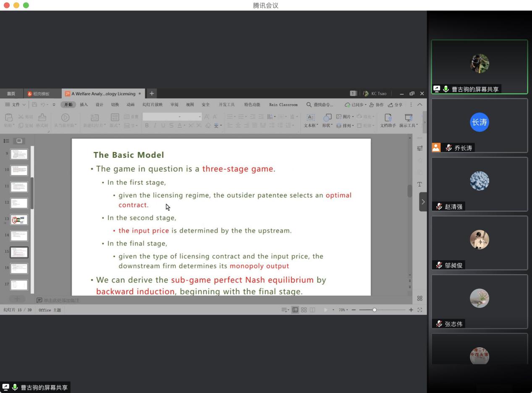Switch to slide thumbnail view icon
The image size is (532, 393).
pyautogui.click(x=19, y=141)
